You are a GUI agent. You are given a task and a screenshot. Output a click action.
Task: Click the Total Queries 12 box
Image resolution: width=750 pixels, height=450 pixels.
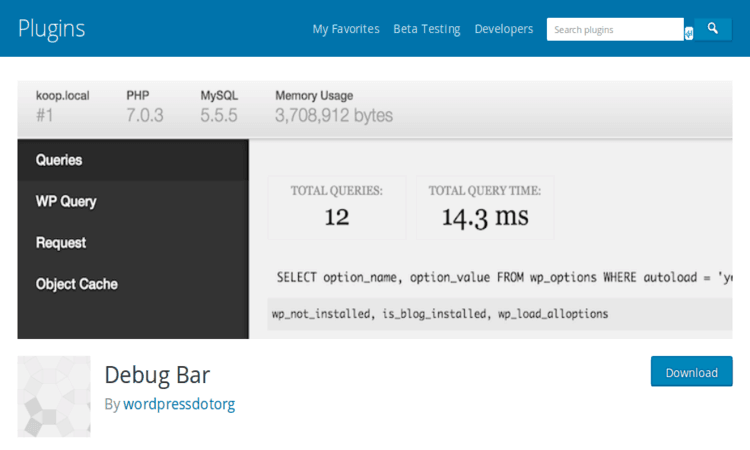[x=337, y=208]
